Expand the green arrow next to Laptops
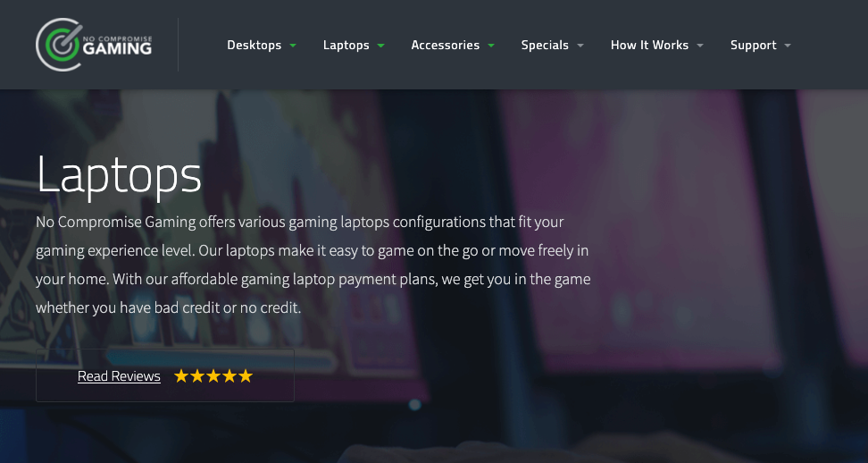The height and width of the screenshot is (463, 868). [x=380, y=46]
